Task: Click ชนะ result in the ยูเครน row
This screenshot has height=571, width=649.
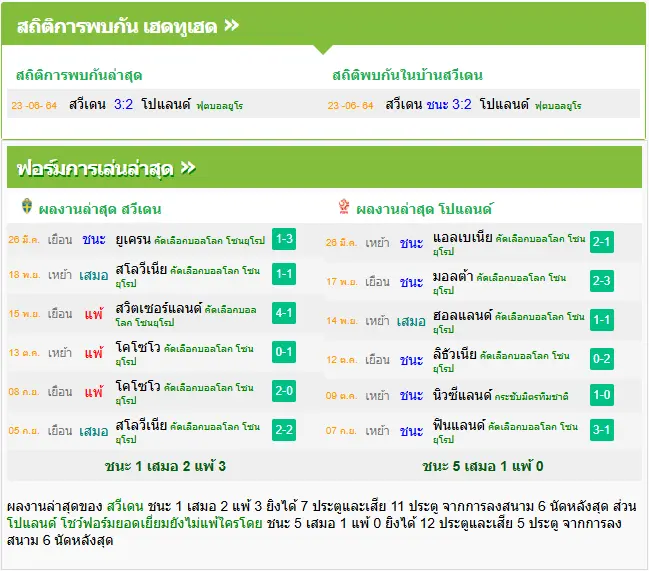Action: coord(94,239)
